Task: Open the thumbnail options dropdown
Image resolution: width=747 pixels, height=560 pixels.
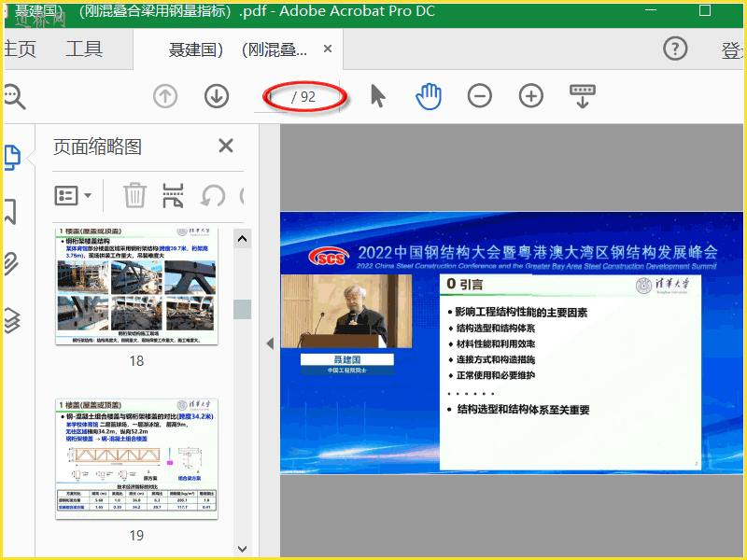Action: point(73,195)
